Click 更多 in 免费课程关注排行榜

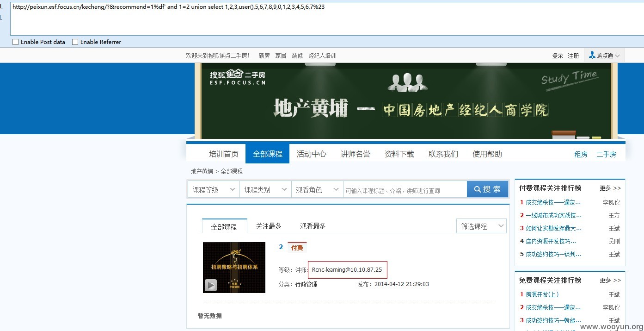[610, 280]
